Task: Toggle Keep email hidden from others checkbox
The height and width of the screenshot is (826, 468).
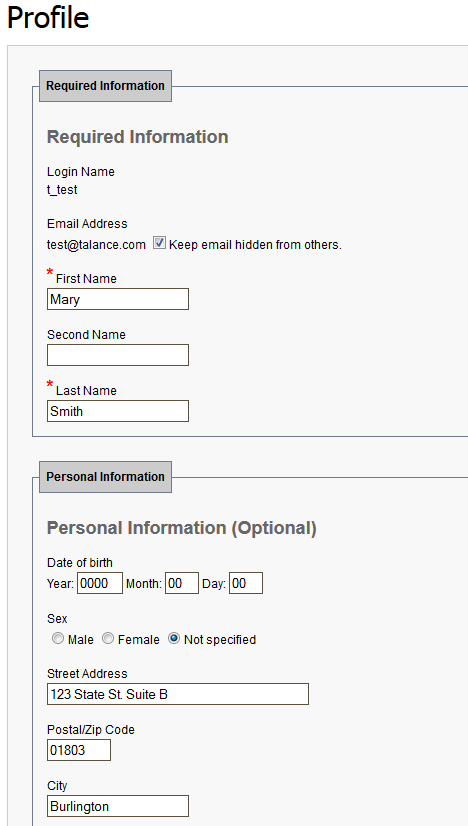Action: (x=160, y=243)
